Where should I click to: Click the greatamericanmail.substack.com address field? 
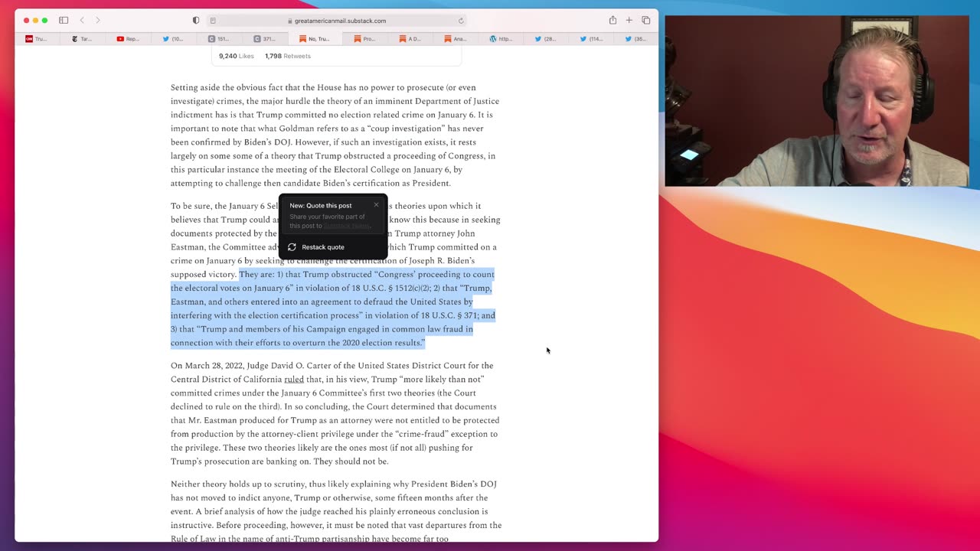point(337,21)
